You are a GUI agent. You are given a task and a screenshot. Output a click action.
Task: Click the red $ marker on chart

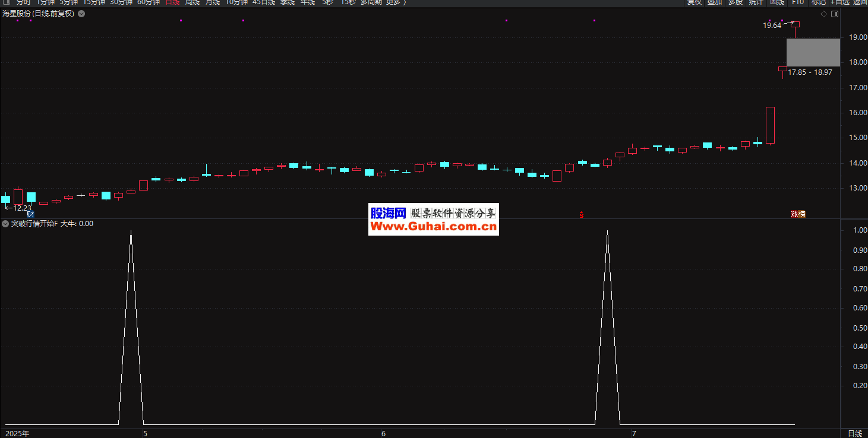[582, 215]
